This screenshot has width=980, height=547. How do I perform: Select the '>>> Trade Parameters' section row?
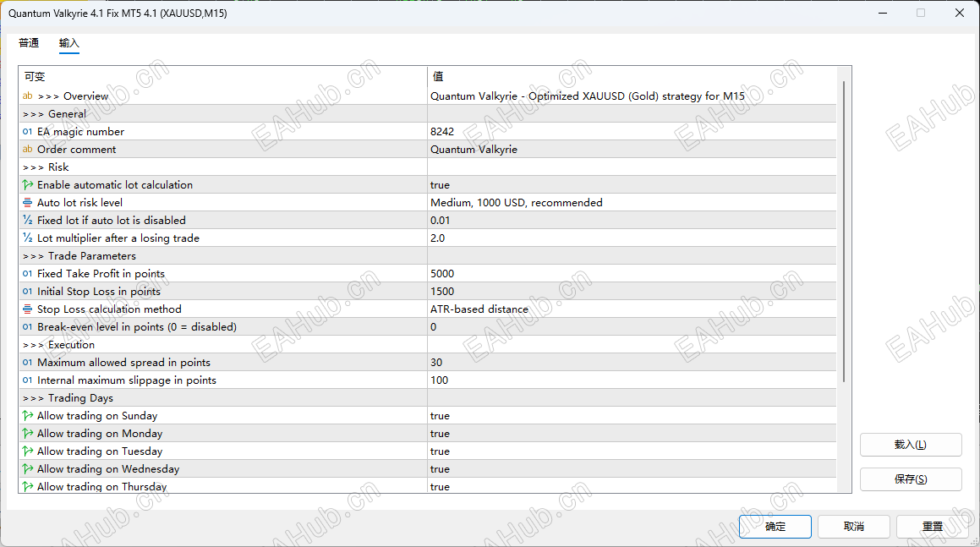click(428, 255)
